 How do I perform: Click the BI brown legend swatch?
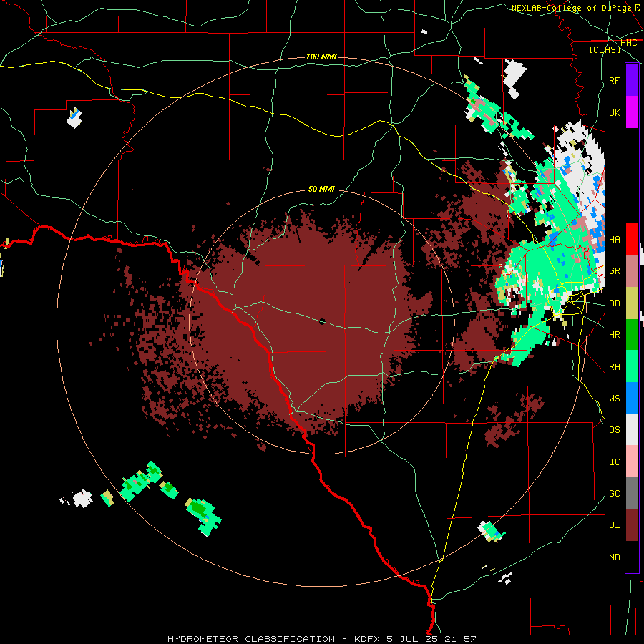click(x=632, y=525)
